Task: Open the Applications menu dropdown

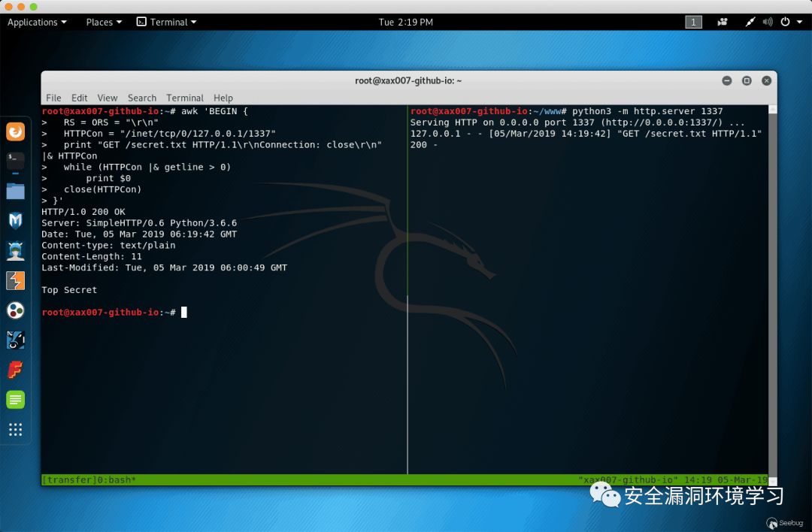Action: pos(37,23)
